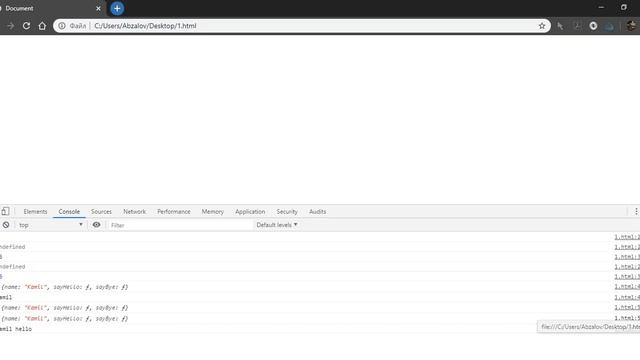Viewport: 640px width, 360px height.
Task: Click the cursor extension icon in toolbar
Action: tap(560, 26)
